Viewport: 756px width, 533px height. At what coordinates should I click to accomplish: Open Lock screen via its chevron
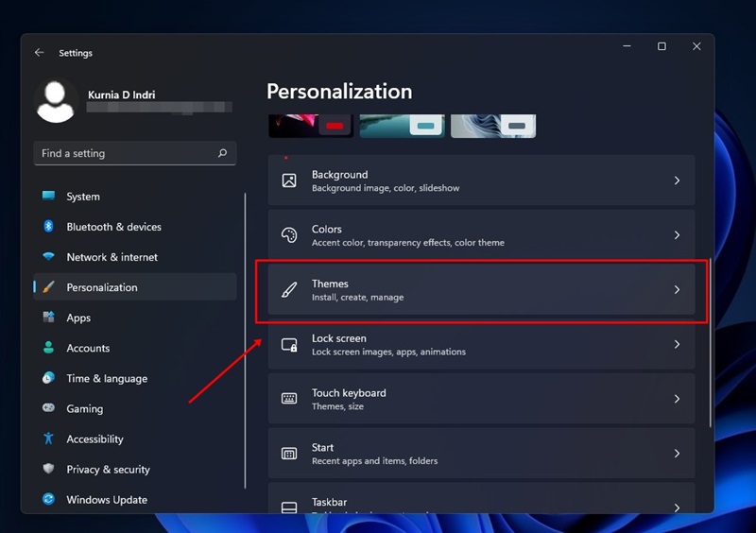pyautogui.click(x=677, y=344)
